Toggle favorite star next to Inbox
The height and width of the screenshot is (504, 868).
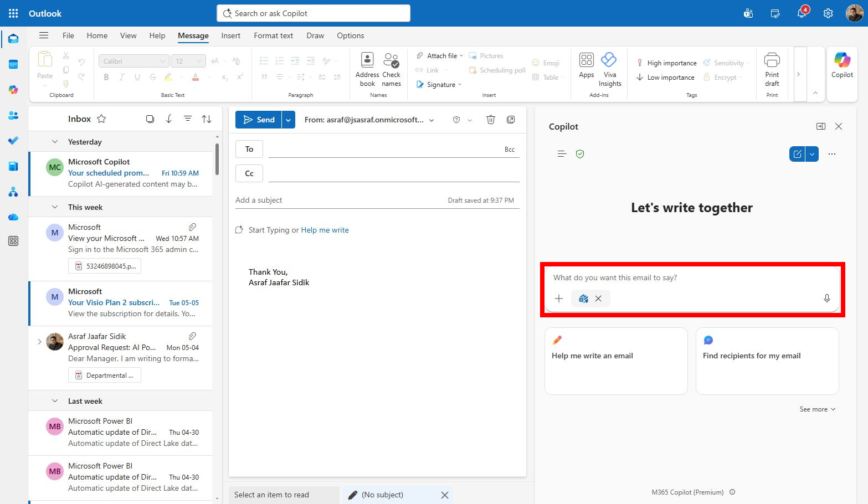[x=101, y=119]
